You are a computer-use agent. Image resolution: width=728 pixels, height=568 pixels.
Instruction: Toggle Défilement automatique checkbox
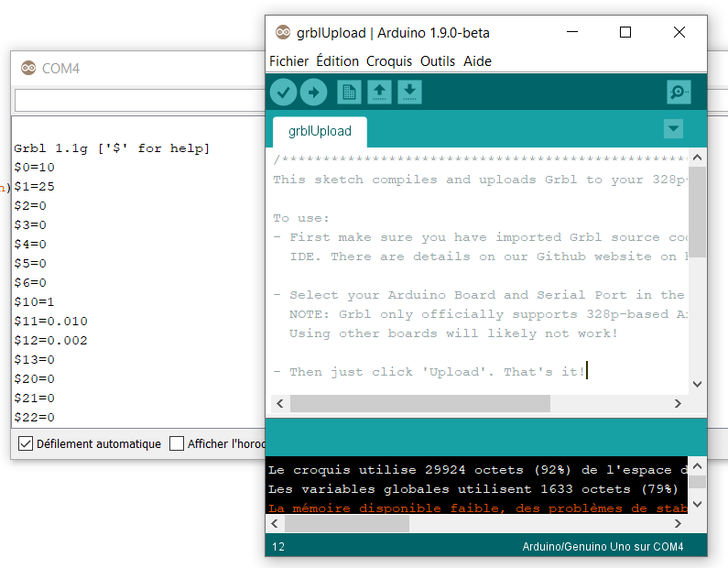tap(26, 443)
